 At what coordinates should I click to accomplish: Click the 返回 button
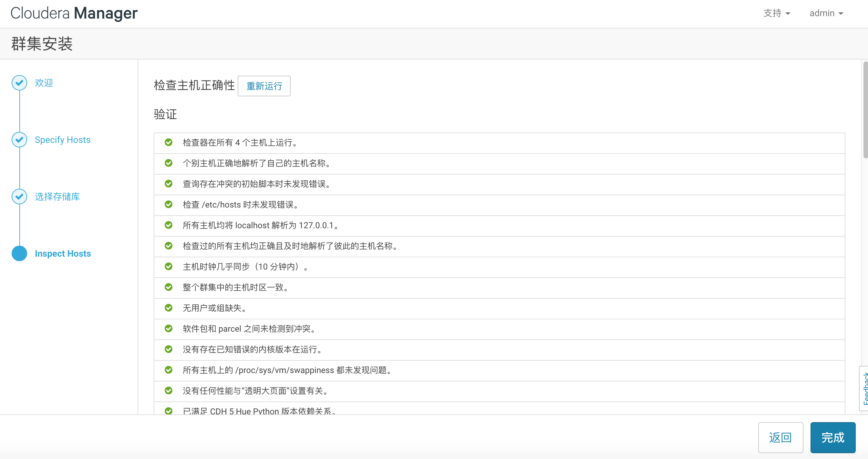(x=780, y=437)
